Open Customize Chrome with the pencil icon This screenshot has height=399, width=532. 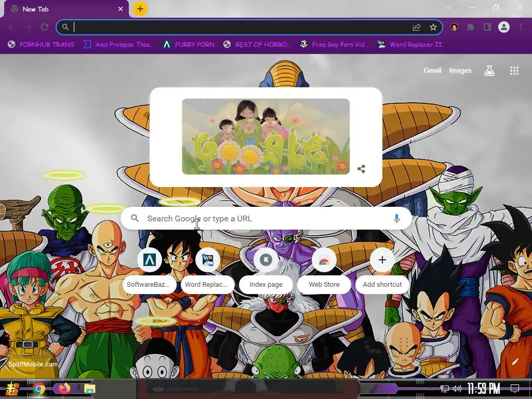click(x=515, y=362)
